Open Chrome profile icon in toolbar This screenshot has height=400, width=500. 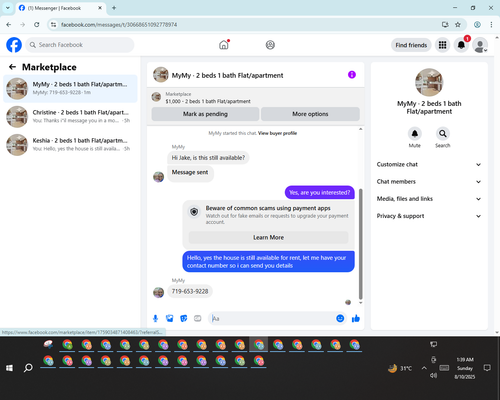[x=477, y=25]
